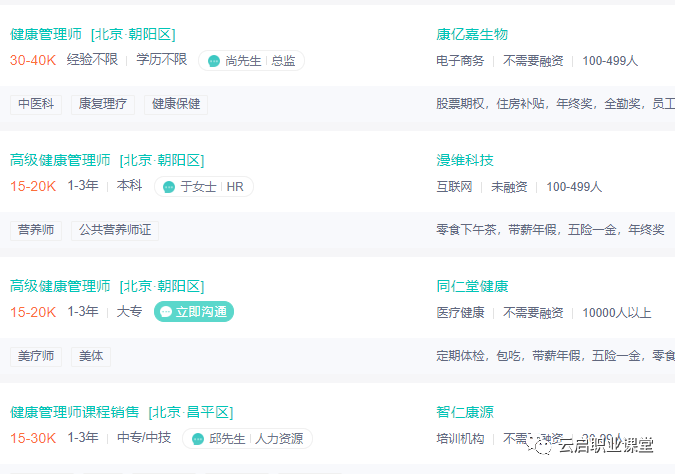Click the 培训机构 industry text
Viewport: 675px width, 474px height.
pyautogui.click(x=460, y=439)
